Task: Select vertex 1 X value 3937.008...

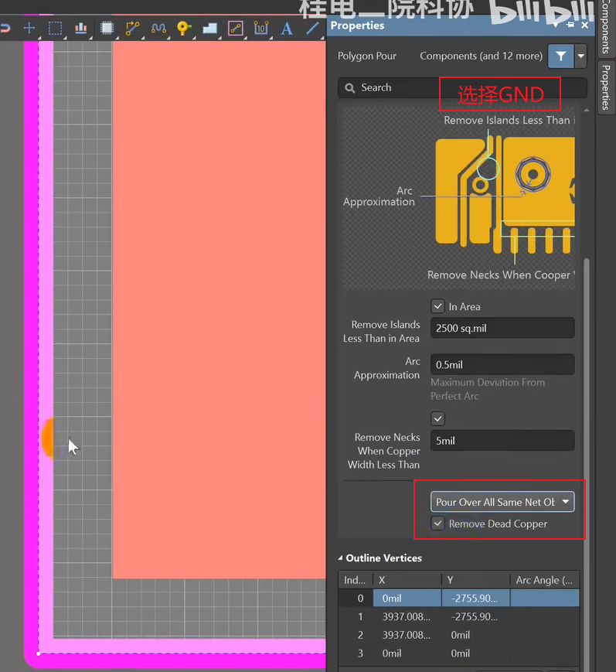Action: (x=407, y=617)
